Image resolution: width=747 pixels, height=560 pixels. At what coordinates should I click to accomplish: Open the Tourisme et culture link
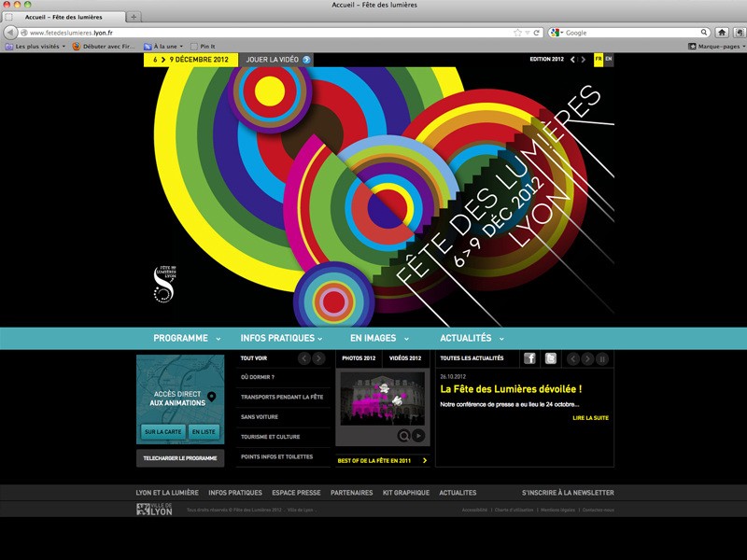tap(271, 437)
